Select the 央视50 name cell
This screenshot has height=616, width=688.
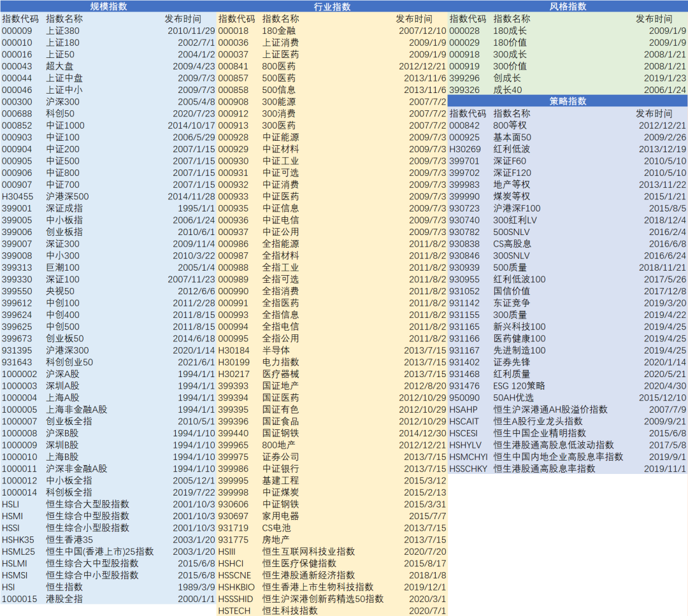[60, 291]
